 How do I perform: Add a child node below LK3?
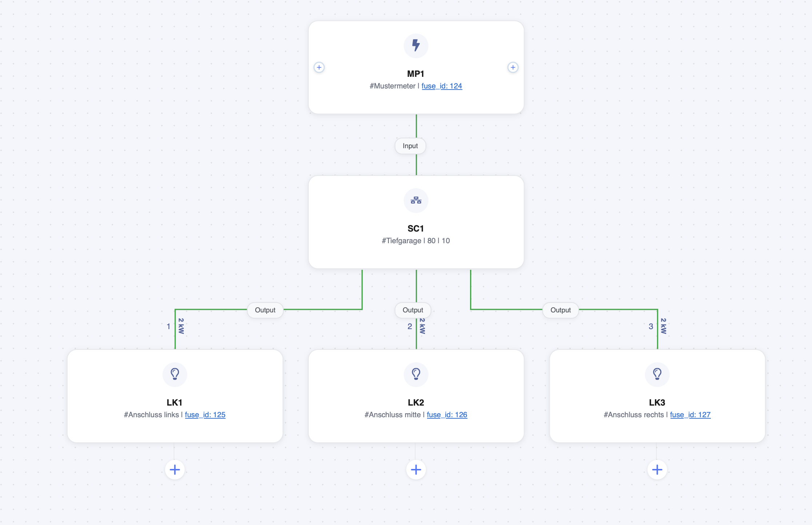tap(657, 470)
